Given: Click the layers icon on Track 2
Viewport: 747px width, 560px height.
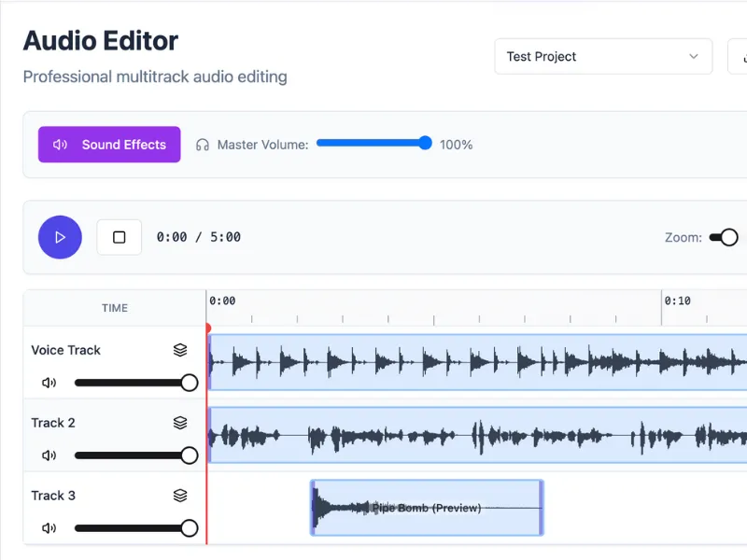Looking at the screenshot, I should pos(180,423).
